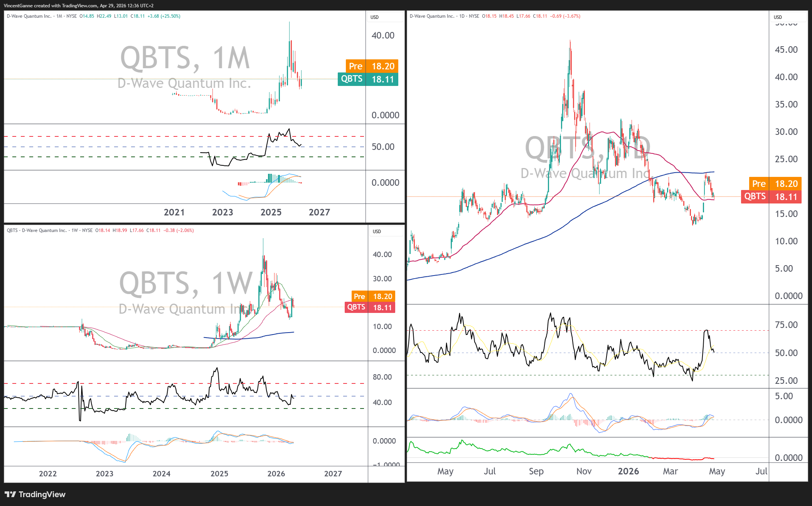The width and height of the screenshot is (812, 506).
Task: Click the green QBTS 18.11 label on monthly chart
Action: pos(368,79)
